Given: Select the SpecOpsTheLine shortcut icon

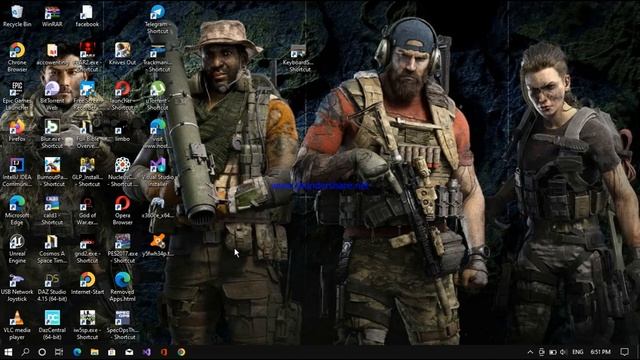Looking at the screenshot, I should click(x=122, y=325).
